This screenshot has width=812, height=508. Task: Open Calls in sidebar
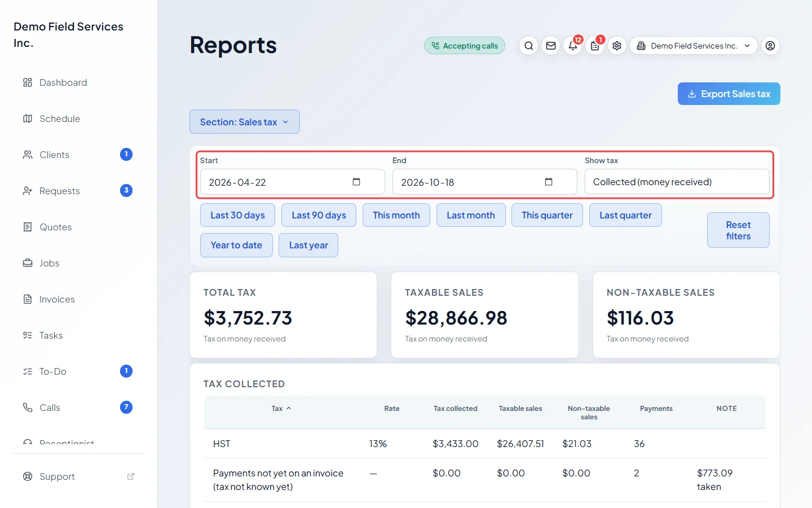pyautogui.click(x=78, y=408)
